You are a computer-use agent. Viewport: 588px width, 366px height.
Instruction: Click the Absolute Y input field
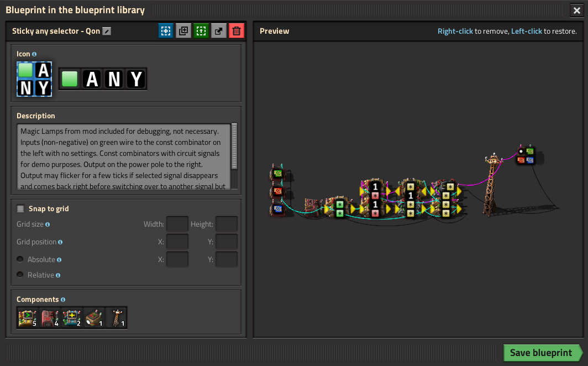pyautogui.click(x=227, y=259)
